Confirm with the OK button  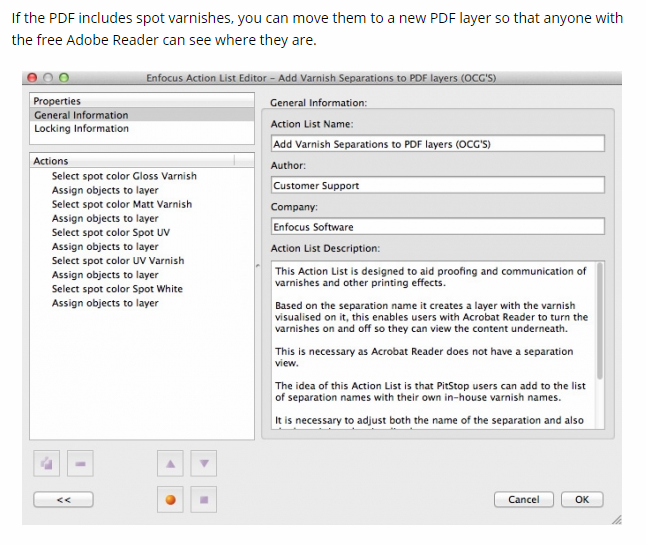point(582,500)
